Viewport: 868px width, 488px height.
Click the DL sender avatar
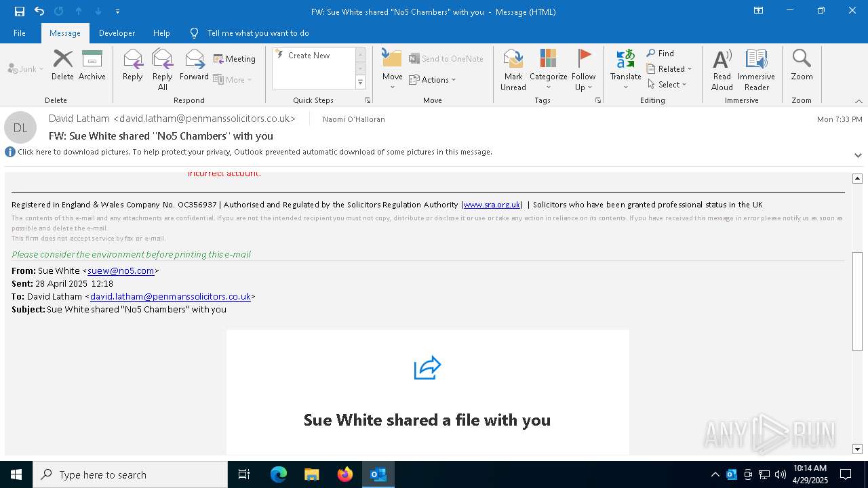(x=20, y=127)
